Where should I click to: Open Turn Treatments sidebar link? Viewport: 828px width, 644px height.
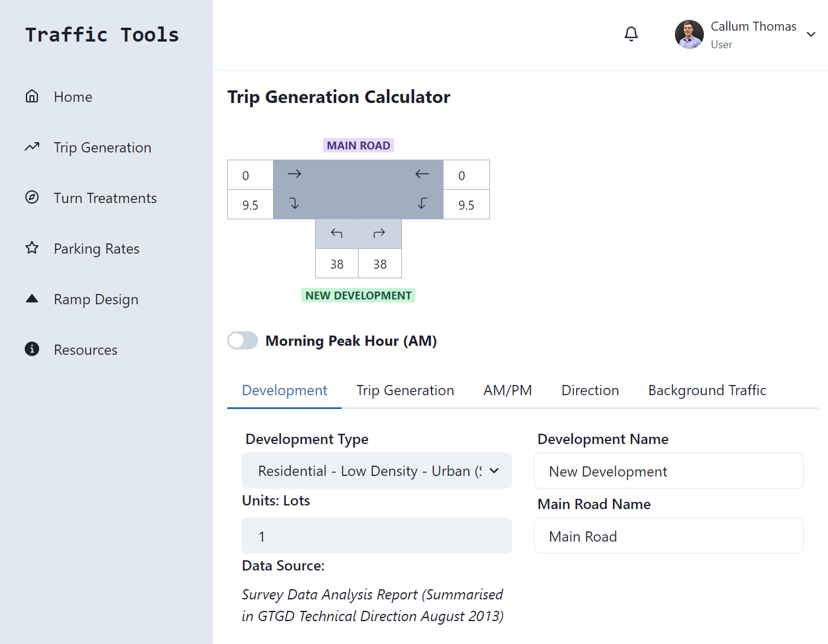click(105, 198)
